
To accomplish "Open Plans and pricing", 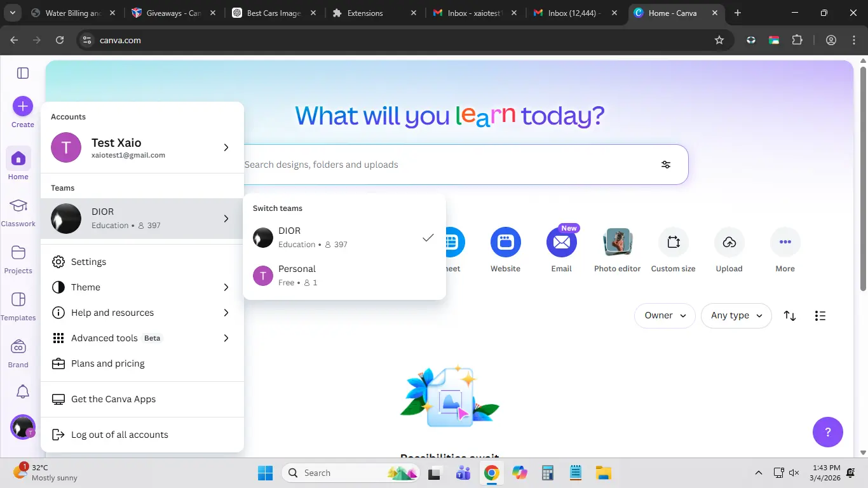I will click(x=142, y=363).
